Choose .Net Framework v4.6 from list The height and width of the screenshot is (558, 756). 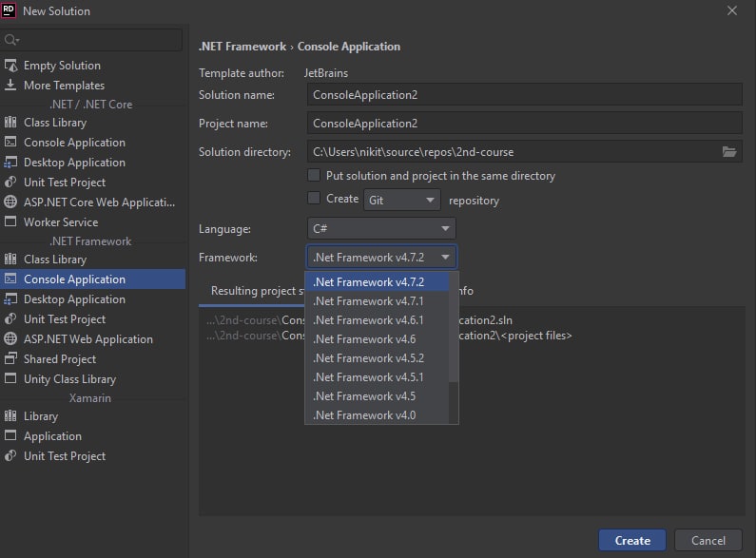tap(377, 338)
